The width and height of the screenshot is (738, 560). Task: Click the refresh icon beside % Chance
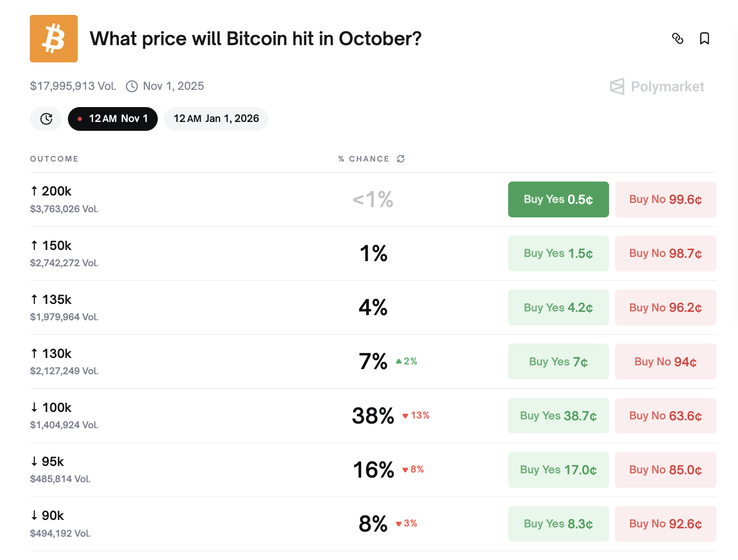[401, 159]
